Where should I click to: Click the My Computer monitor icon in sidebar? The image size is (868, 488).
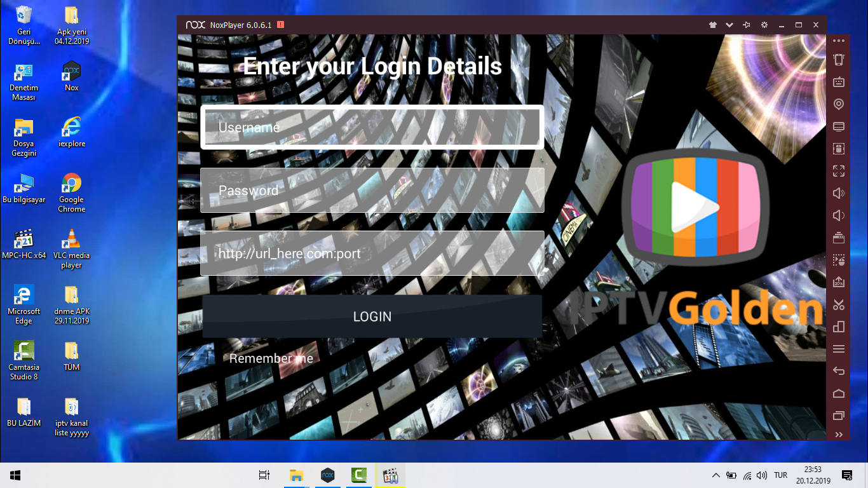(839, 126)
